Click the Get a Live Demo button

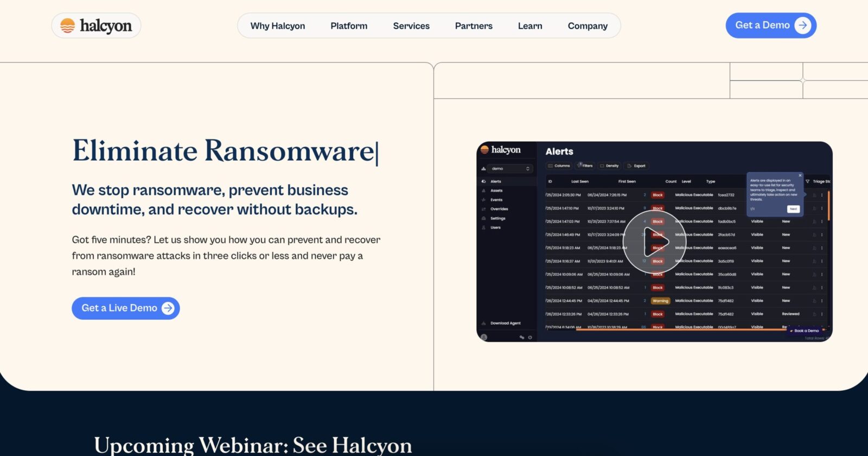click(126, 308)
